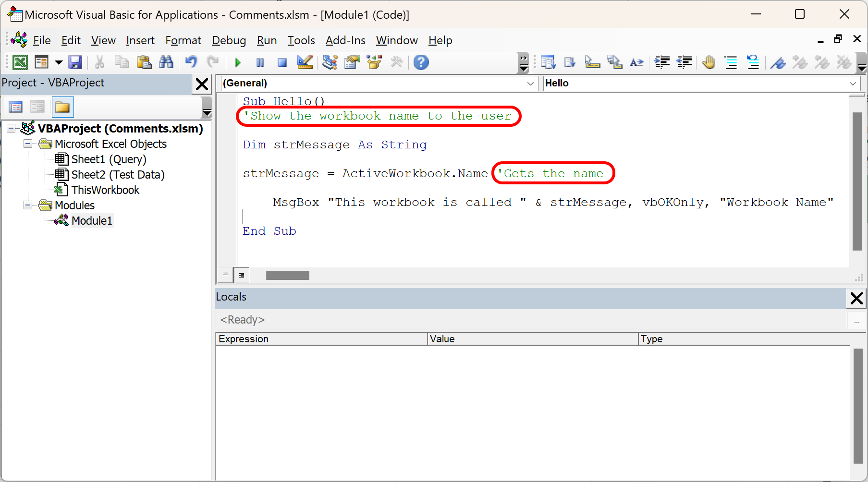Open the Edit toolbar options arrow

point(862,63)
